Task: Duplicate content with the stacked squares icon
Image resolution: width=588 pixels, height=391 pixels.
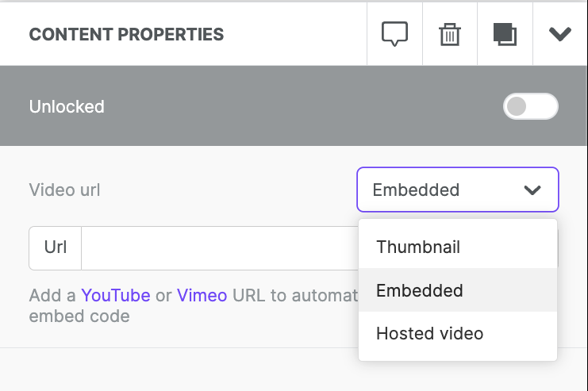Action: 505,34
